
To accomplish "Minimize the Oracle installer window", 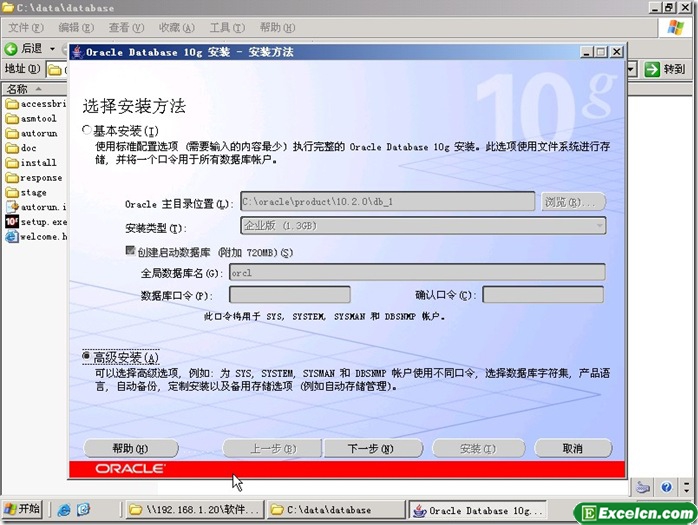I will (587, 52).
